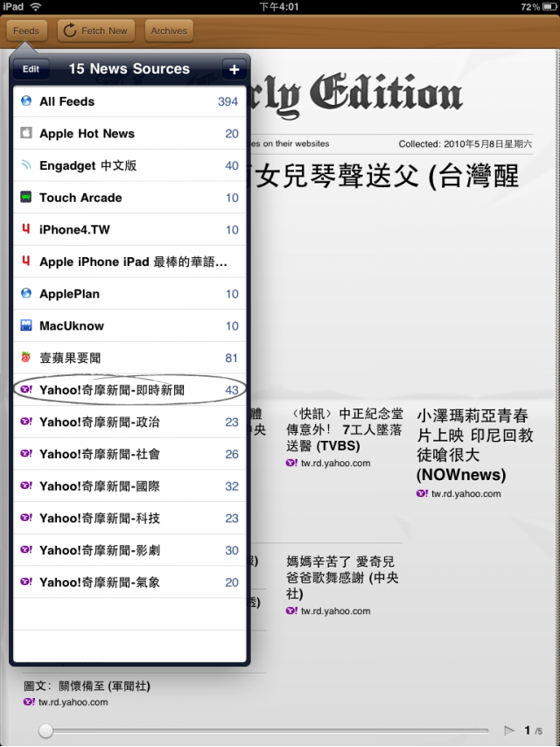This screenshot has width=560, height=747.
Task: Select Apple iPhone iPad 最棒的華語 feed
Action: (129, 262)
